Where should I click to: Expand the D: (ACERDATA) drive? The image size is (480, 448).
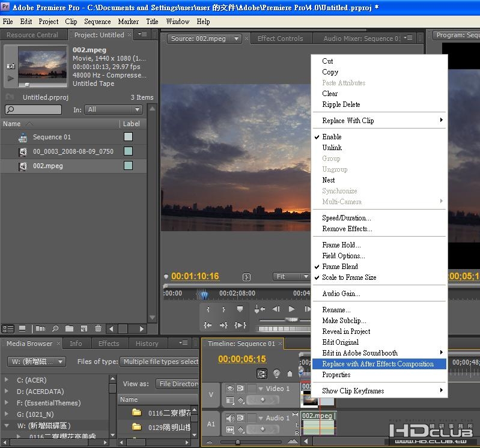click(7, 391)
